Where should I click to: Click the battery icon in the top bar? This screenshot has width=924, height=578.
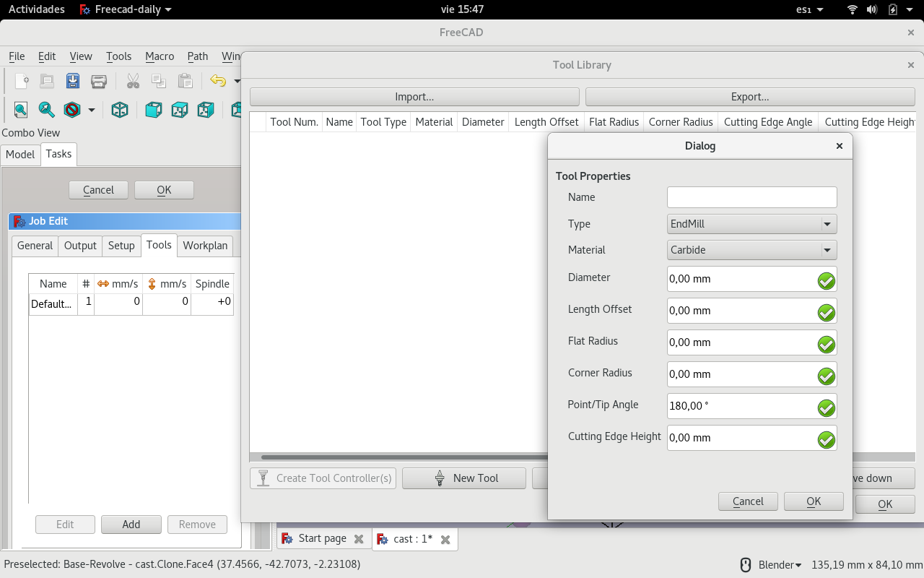pyautogui.click(x=893, y=9)
